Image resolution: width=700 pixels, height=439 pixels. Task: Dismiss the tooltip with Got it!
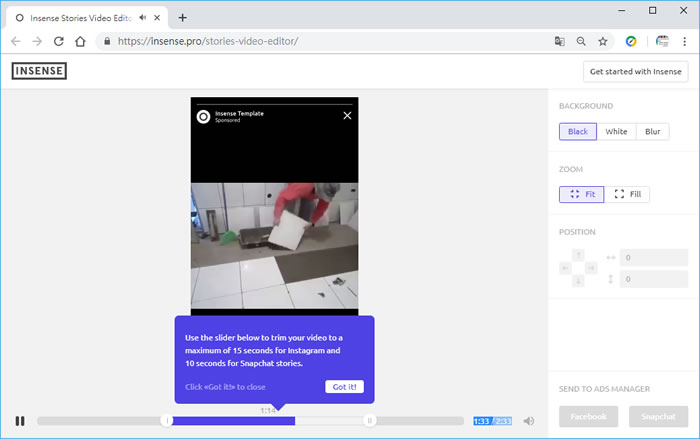coord(344,387)
